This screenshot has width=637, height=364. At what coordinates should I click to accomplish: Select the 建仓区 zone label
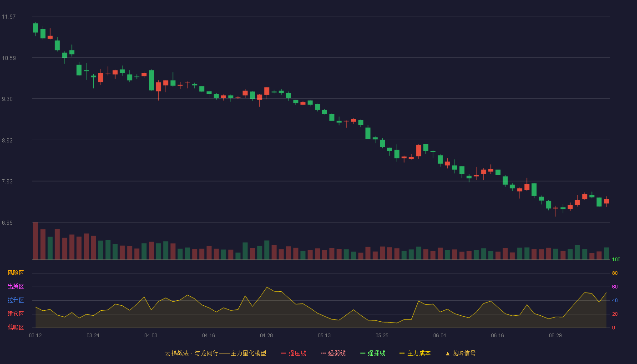pos(15,314)
